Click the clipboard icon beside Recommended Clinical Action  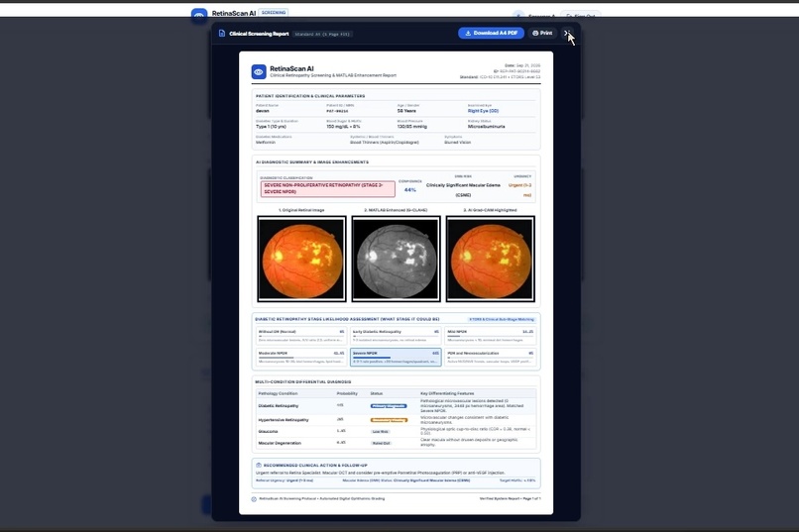click(259, 466)
